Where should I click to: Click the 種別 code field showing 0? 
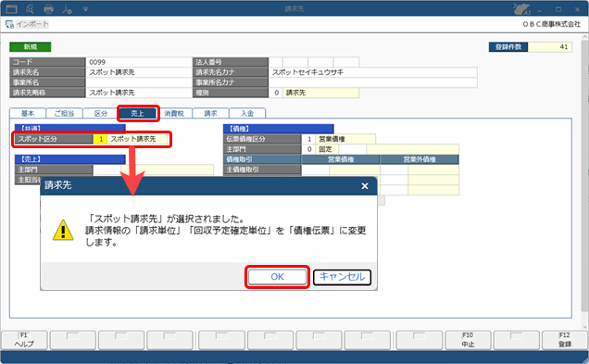[x=277, y=93]
